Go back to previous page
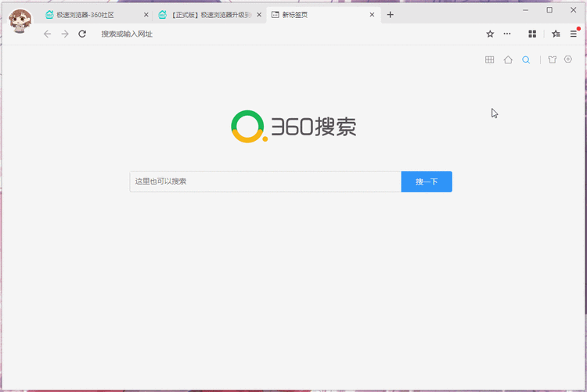 tap(47, 34)
